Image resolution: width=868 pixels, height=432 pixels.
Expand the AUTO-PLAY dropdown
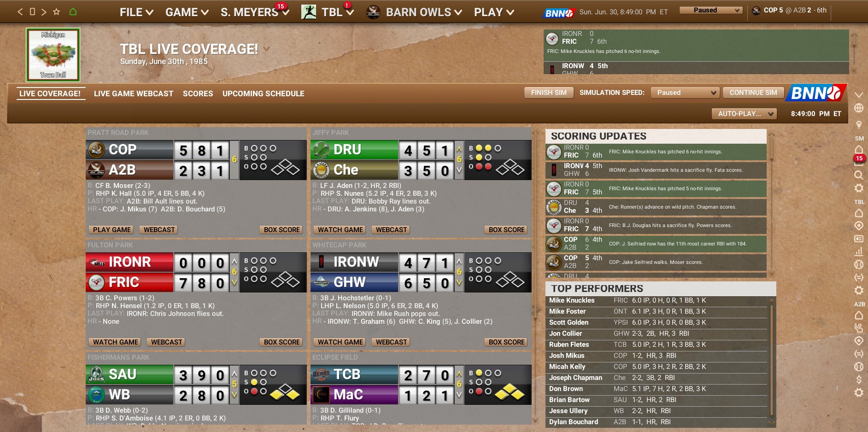(x=744, y=114)
